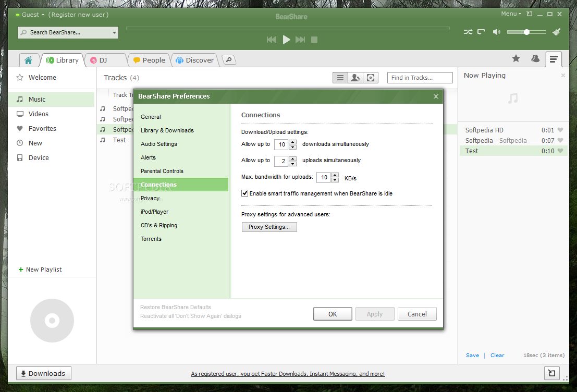Select General preferences category
The width and height of the screenshot is (577, 392).
151,117
